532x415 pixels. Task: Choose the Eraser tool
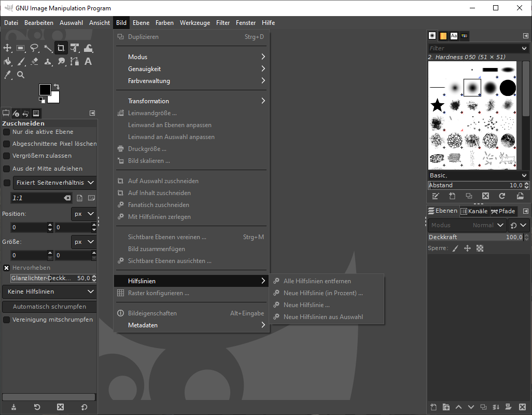point(34,62)
